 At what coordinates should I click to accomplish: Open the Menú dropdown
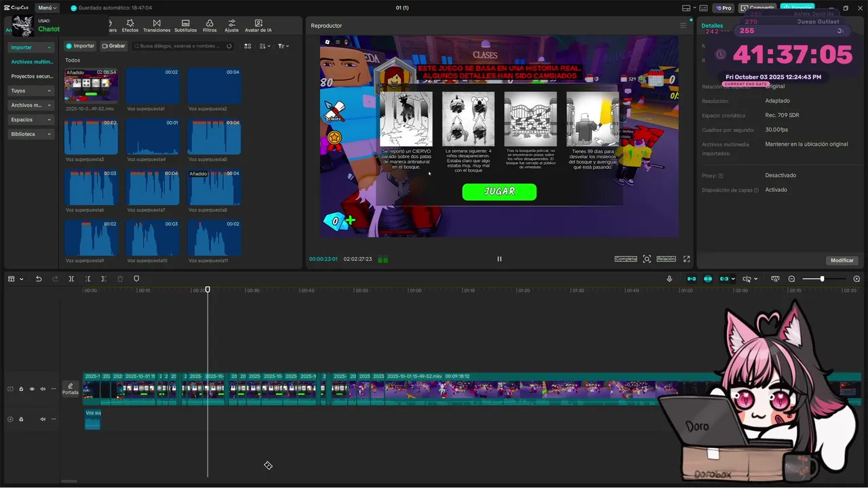tap(47, 8)
